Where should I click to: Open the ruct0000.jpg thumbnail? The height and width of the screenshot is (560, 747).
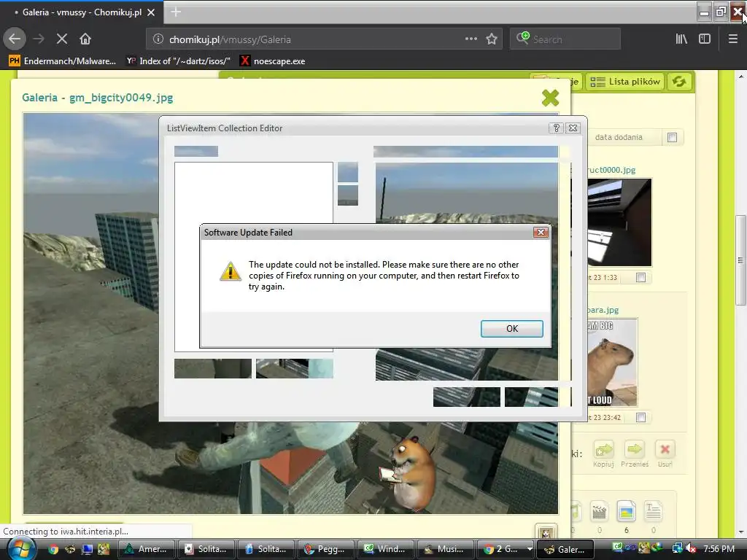point(619,222)
